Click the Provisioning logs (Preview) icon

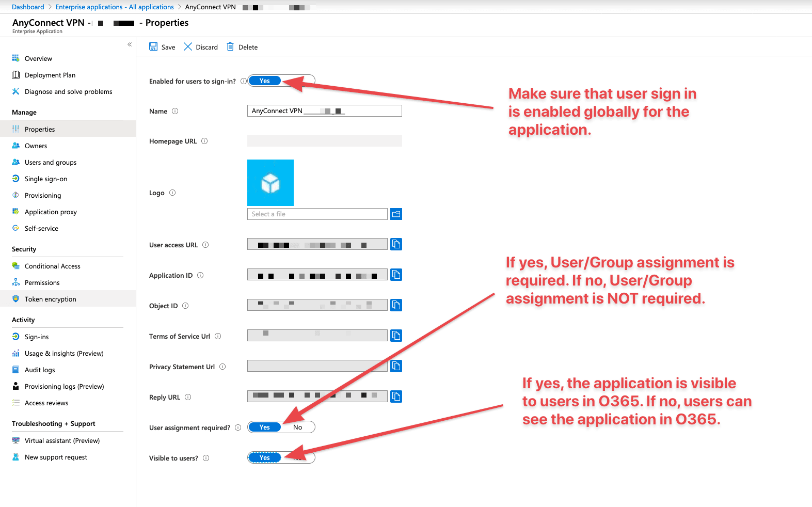(15, 386)
